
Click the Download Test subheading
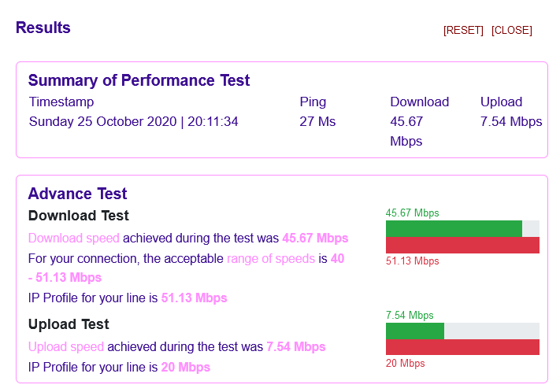(79, 216)
